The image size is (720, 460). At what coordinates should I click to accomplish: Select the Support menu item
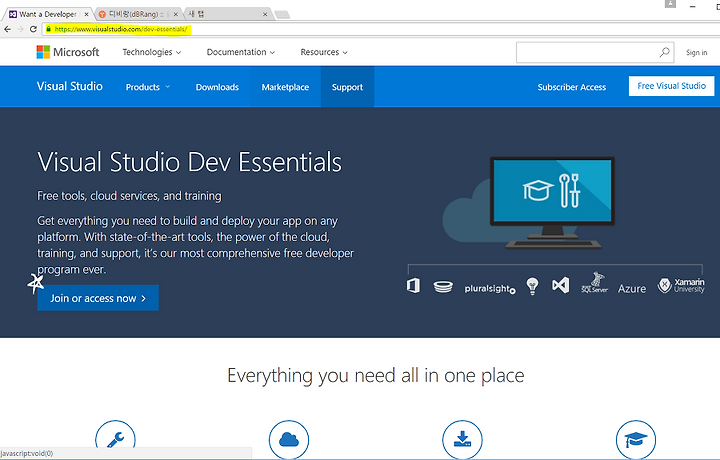click(x=347, y=87)
